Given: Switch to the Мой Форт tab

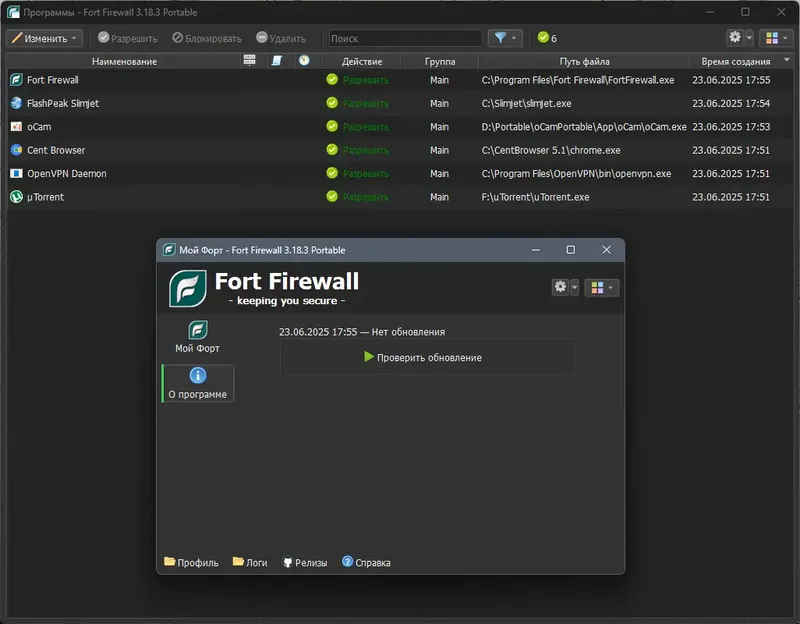Looking at the screenshot, I should point(197,337).
